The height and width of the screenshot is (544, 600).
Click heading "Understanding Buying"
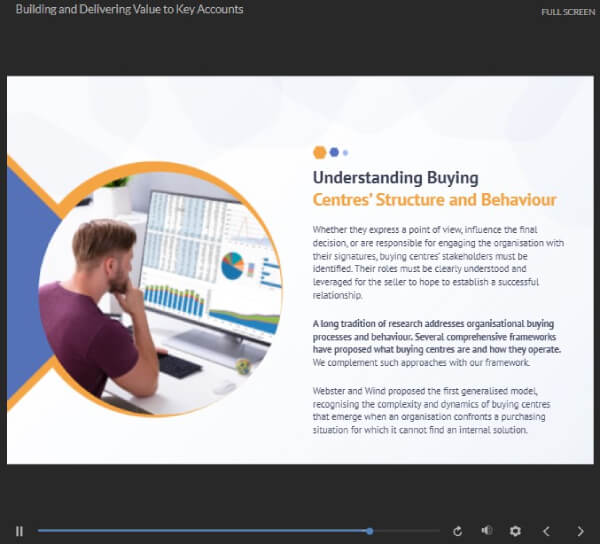pos(396,178)
